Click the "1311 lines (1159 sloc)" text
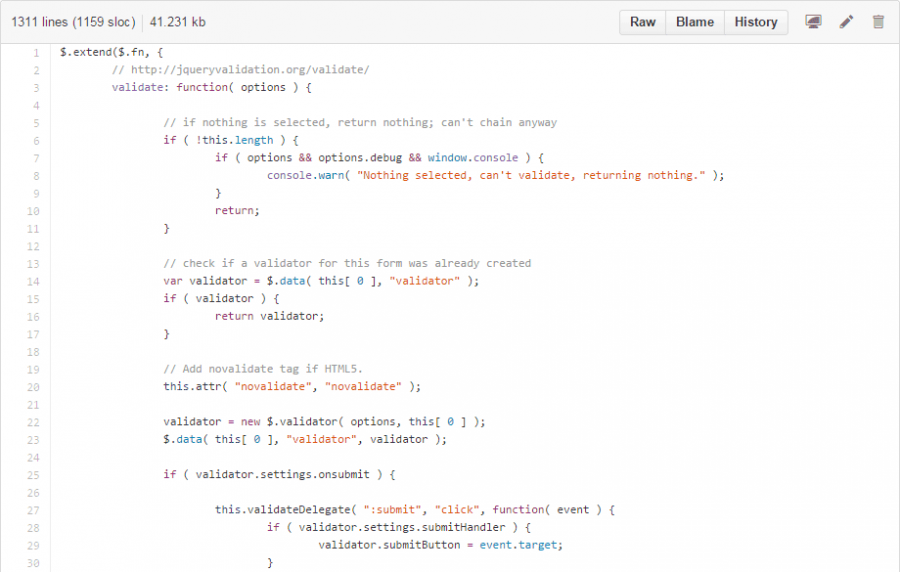This screenshot has width=900, height=572. click(x=73, y=22)
